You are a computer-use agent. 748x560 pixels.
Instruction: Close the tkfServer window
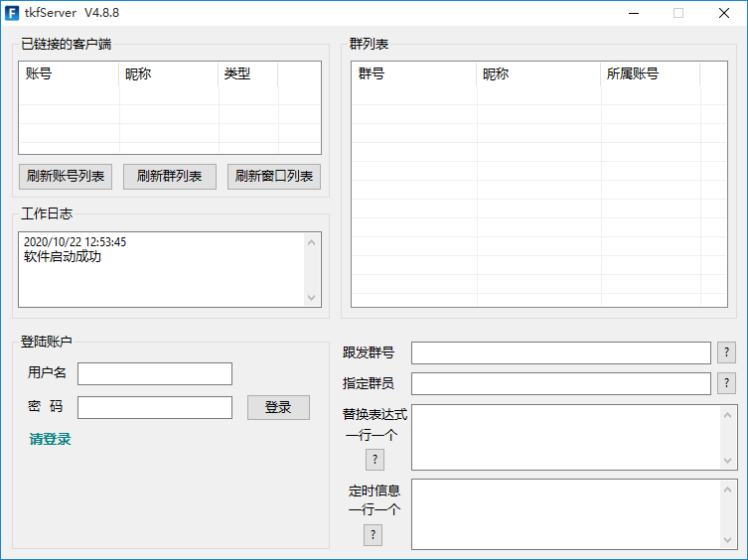click(724, 13)
